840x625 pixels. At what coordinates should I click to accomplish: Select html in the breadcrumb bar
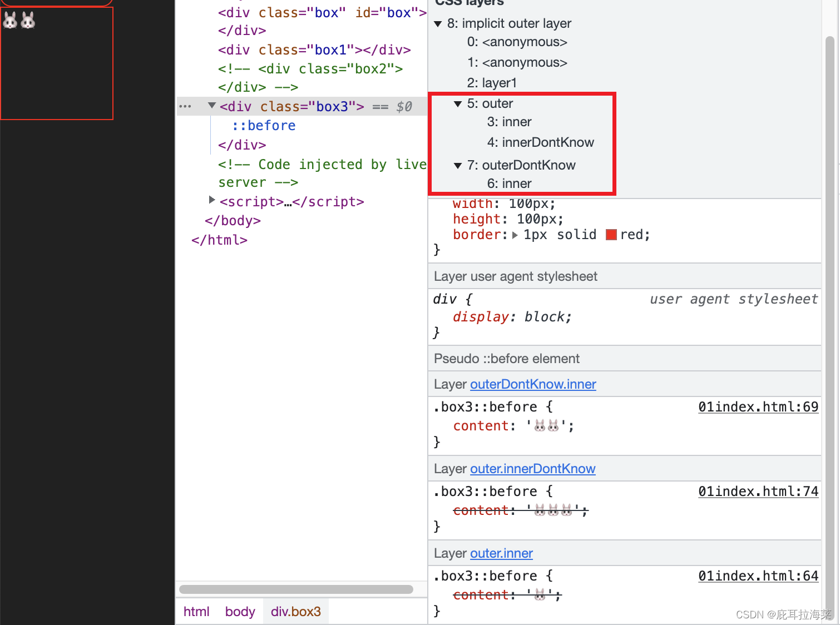point(196,612)
